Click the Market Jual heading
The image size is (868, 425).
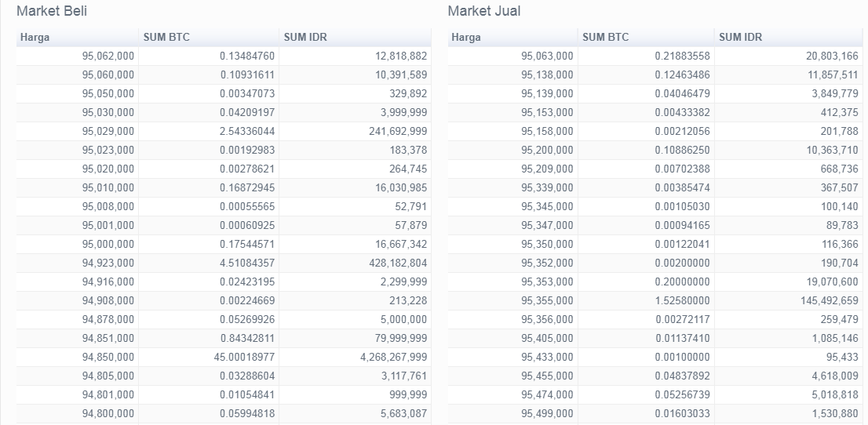484,11
